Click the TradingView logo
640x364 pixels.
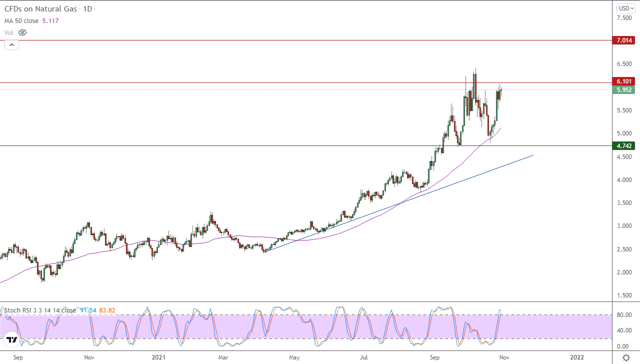point(12,340)
